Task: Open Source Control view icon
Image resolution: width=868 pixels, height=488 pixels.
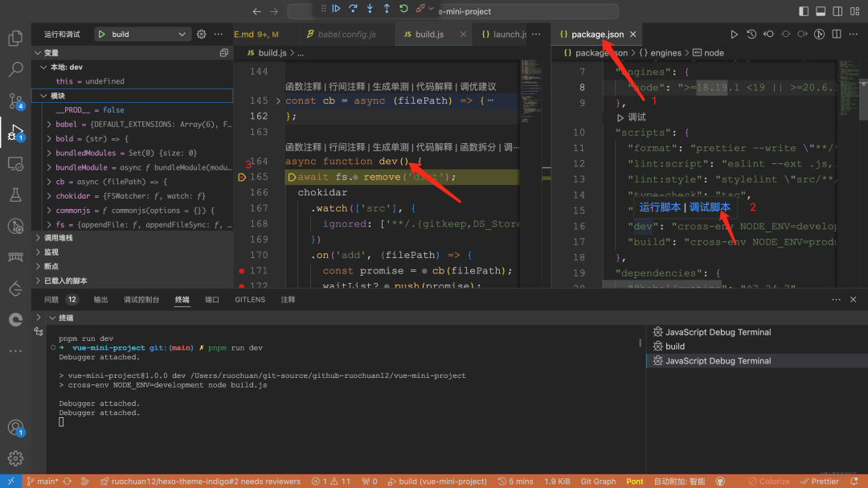Action: [15, 100]
